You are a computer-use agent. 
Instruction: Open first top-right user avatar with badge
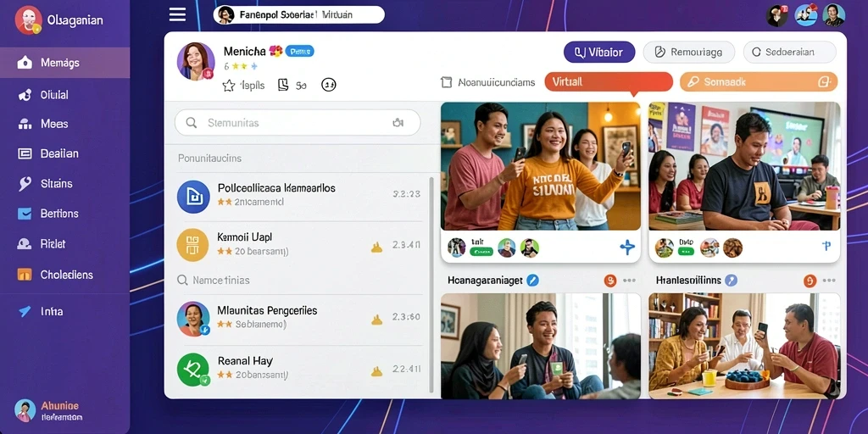(776, 15)
